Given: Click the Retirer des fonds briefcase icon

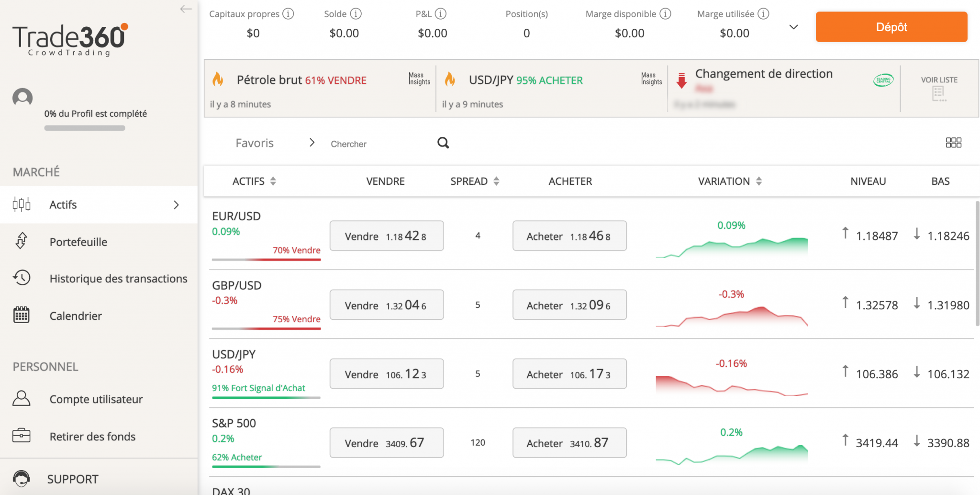Looking at the screenshot, I should pyautogui.click(x=22, y=435).
